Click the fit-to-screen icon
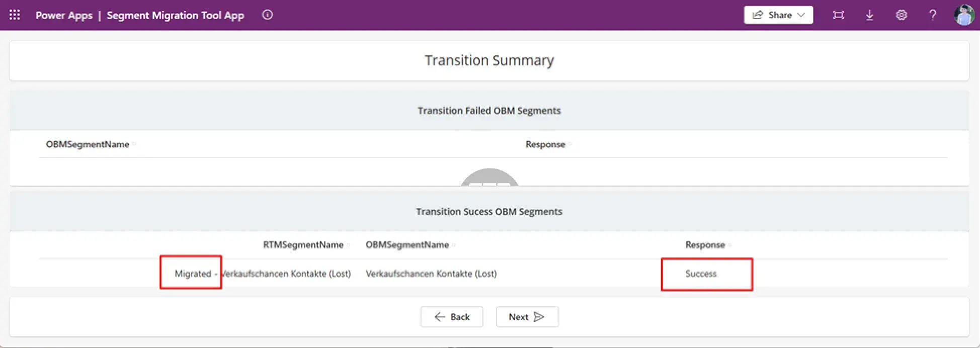This screenshot has width=980, height=348. point(838,15)
